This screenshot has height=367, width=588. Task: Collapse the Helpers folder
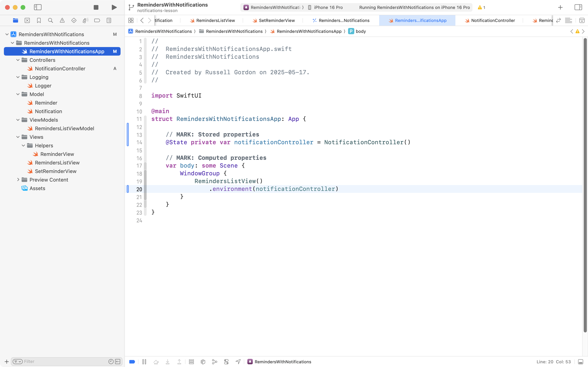coord(23,145)
